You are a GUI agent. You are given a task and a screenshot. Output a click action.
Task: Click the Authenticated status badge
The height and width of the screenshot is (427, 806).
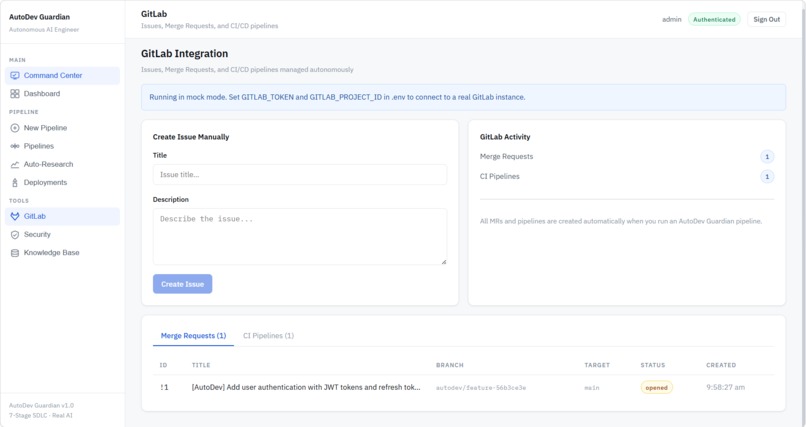point(714,20)
